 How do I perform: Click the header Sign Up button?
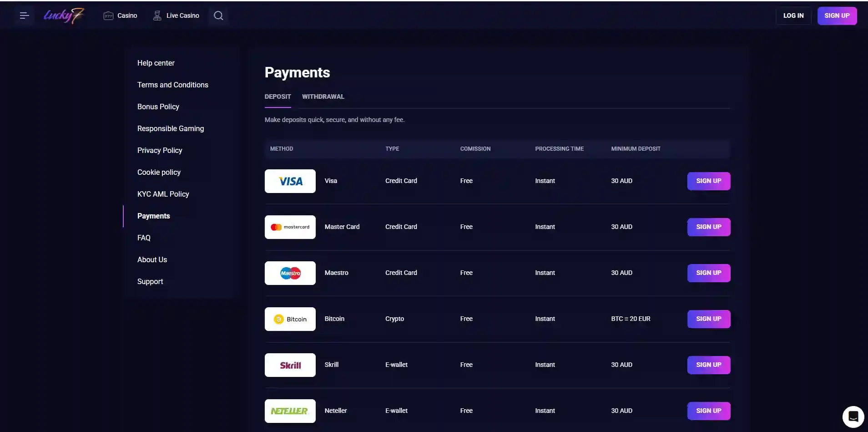(x=837, y=15)
